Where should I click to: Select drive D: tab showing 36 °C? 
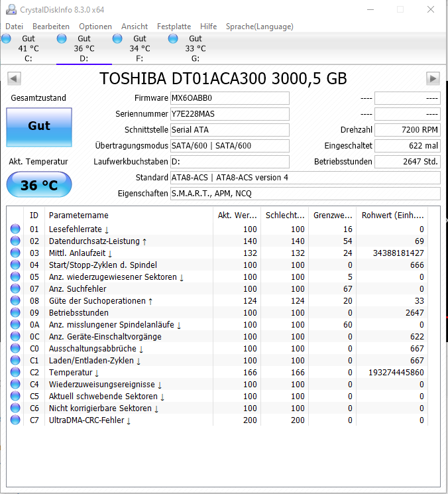84,48
